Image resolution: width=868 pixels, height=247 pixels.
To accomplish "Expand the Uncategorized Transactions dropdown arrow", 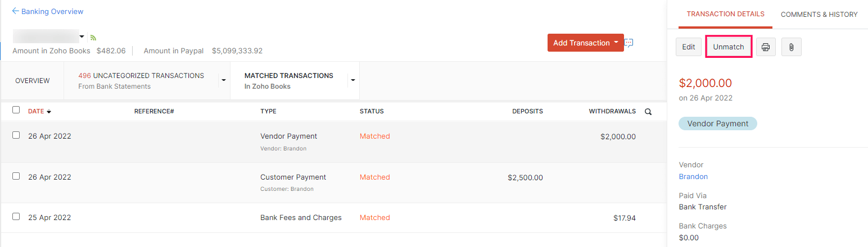I will click(x=223, y=80).
